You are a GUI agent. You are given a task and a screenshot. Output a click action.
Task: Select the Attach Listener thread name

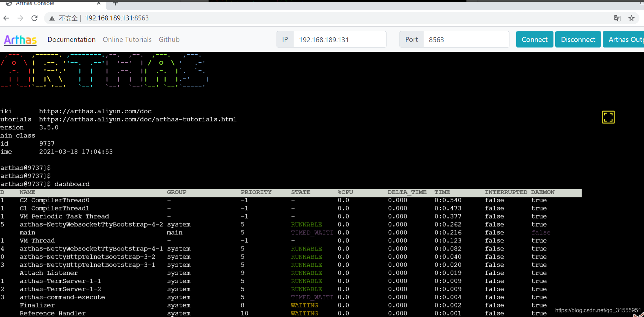pos(49,273)
